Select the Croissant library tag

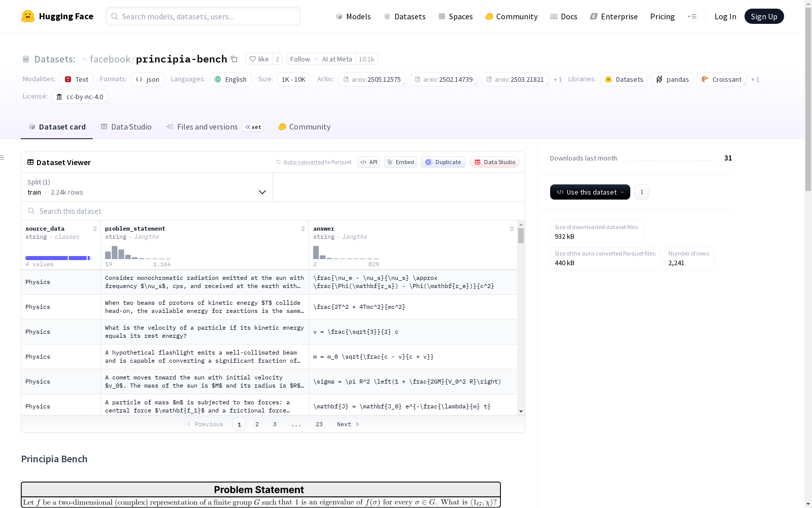[x=722, y=79]
